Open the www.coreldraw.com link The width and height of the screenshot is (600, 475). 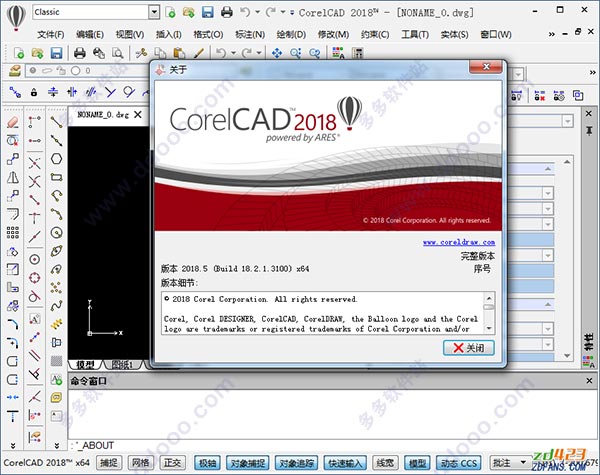pos(459,242)
